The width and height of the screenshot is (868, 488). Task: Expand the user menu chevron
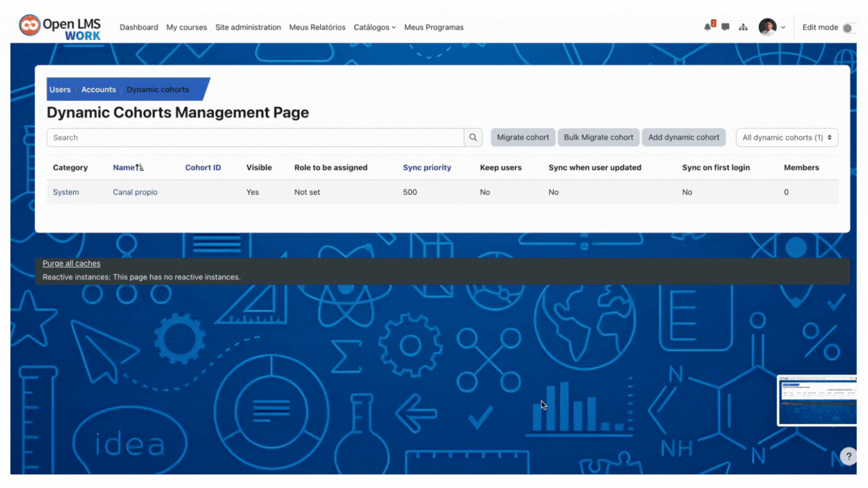tap(783, 28)
